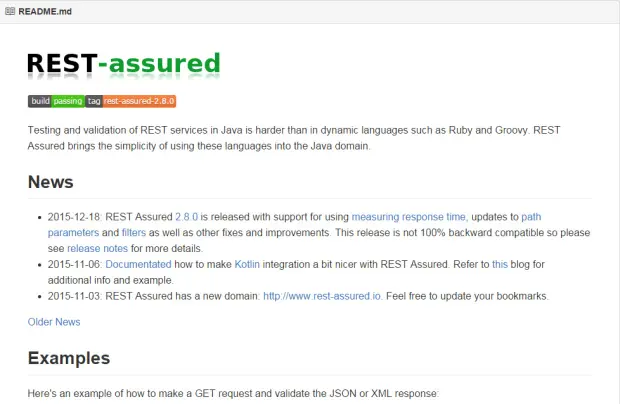Image resolution: width=620 pixels, height=404 pixels.
Task: Open the 'this' blog link
Action: click(500, 264)
